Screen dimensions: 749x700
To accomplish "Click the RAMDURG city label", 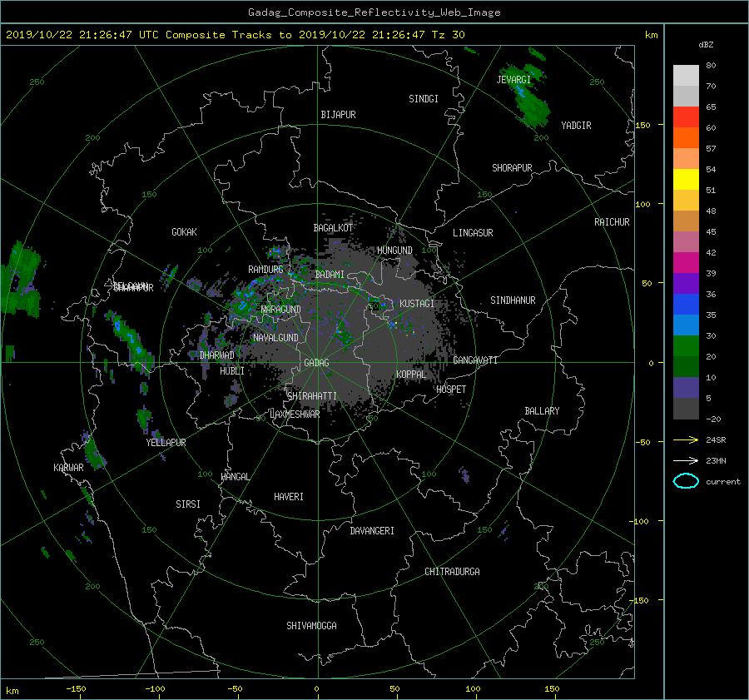I will click(x=265, y=270).
